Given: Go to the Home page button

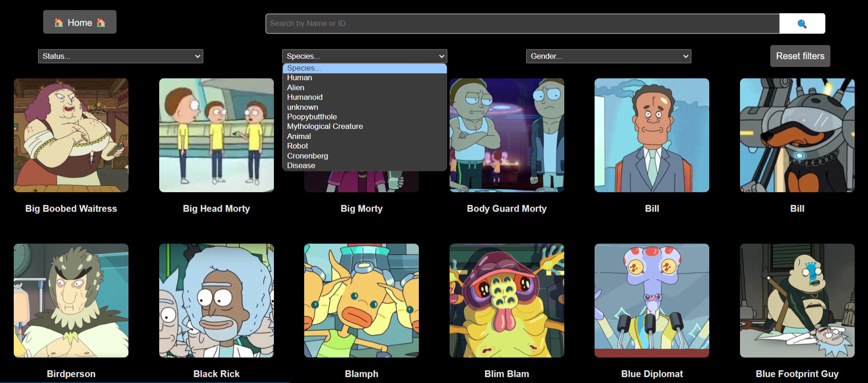Looking at the screenshot, I should 80,22.
